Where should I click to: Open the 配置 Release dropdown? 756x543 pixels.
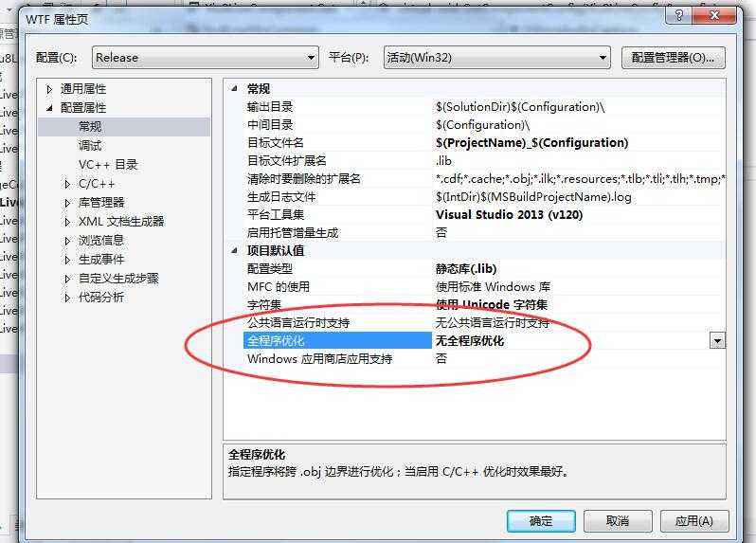206,58
